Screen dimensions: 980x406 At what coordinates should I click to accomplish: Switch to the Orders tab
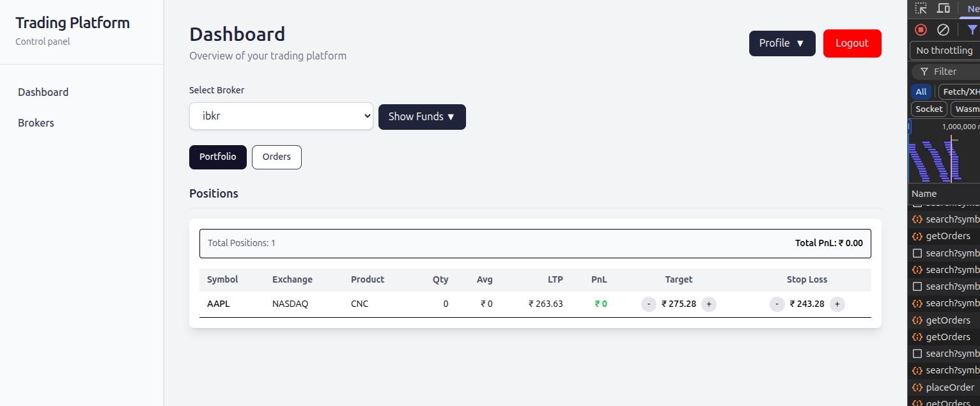[x=276, y=157]
